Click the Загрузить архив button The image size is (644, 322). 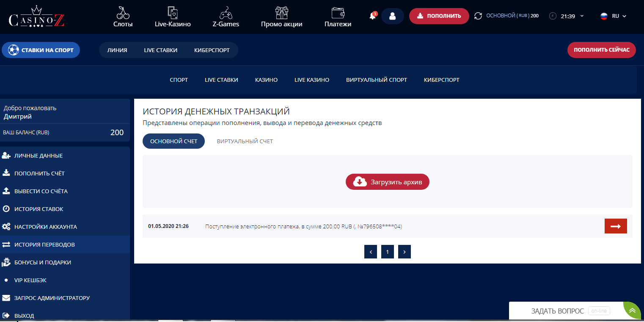pyautogui.click(x=387, y=182)
